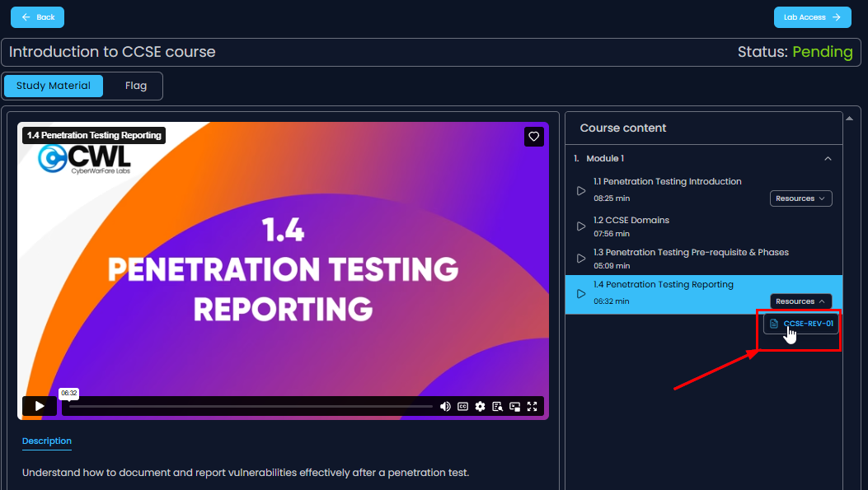Image resolution: width=868 pixels, height=490 pixels.
Task: Click the Module 1 heading text
Action: coord(605,158)
